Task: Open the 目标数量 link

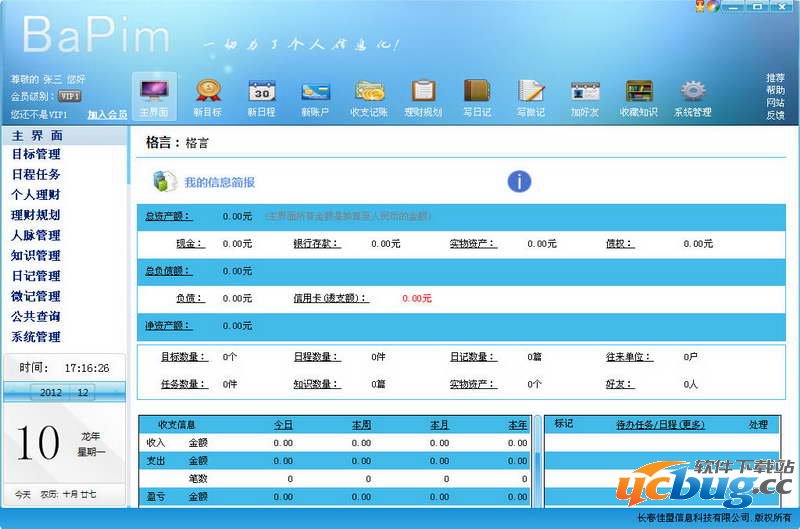Action: (185, 357)
